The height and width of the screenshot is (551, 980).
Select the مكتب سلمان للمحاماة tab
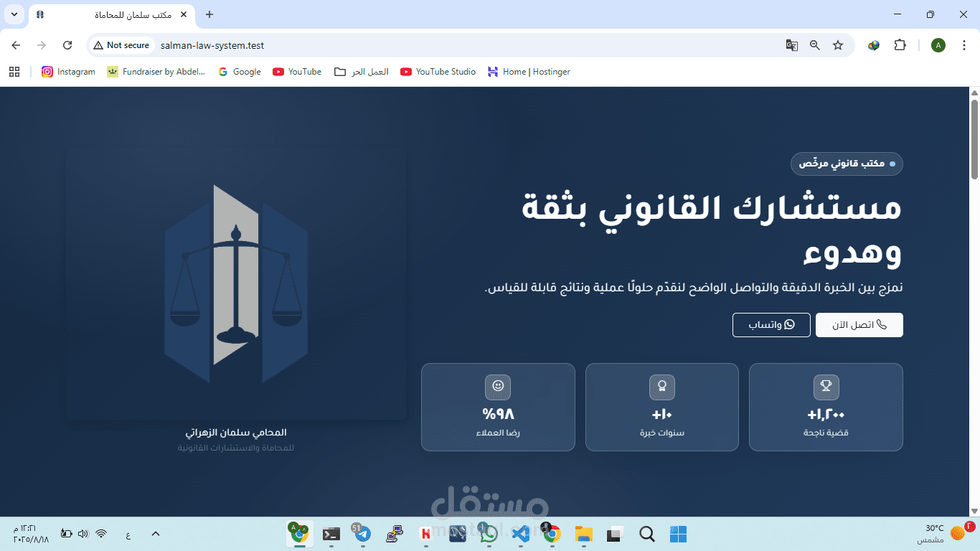111,15
